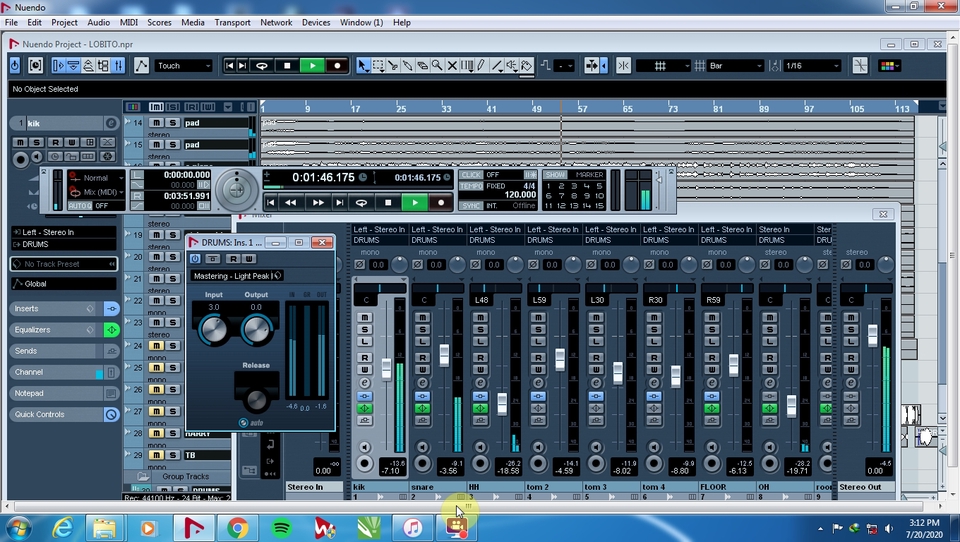Viewport: 960px width, 542px height.
Task: Open the Pool window toolbar icon
Action: coord(103,66)
